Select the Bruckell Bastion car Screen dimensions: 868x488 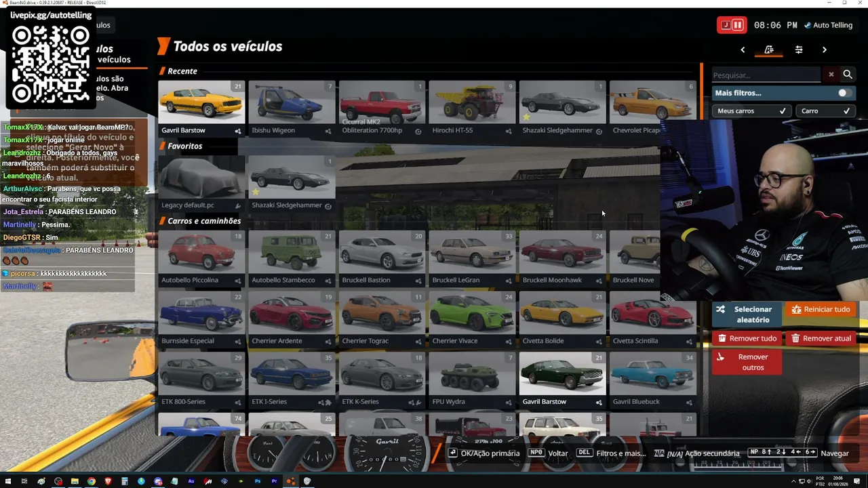click(382, 258)
